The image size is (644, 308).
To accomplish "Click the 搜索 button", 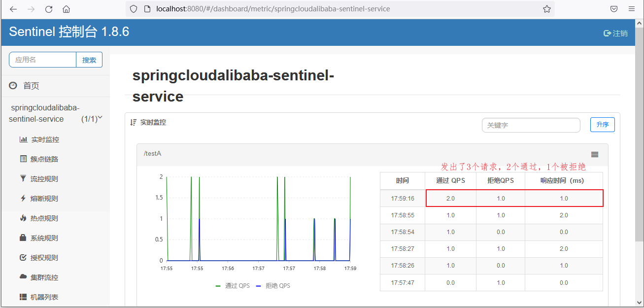I will point(89,60).
